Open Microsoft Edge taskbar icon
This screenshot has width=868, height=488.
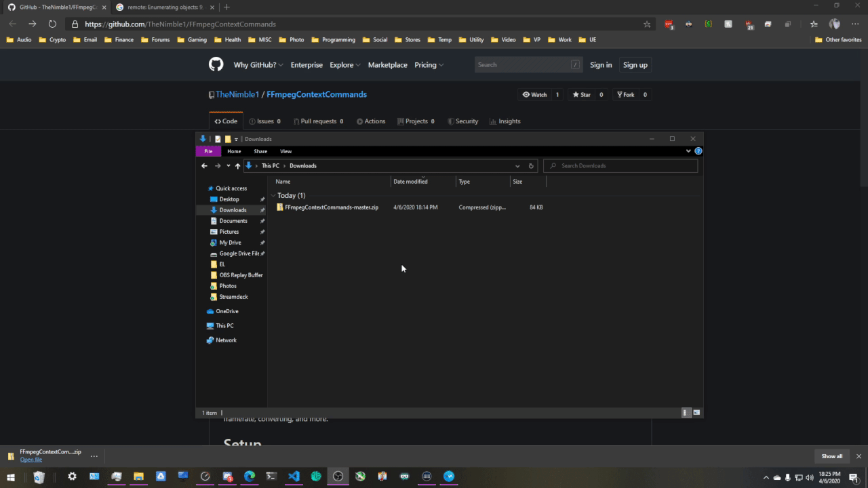pos(249,476)
